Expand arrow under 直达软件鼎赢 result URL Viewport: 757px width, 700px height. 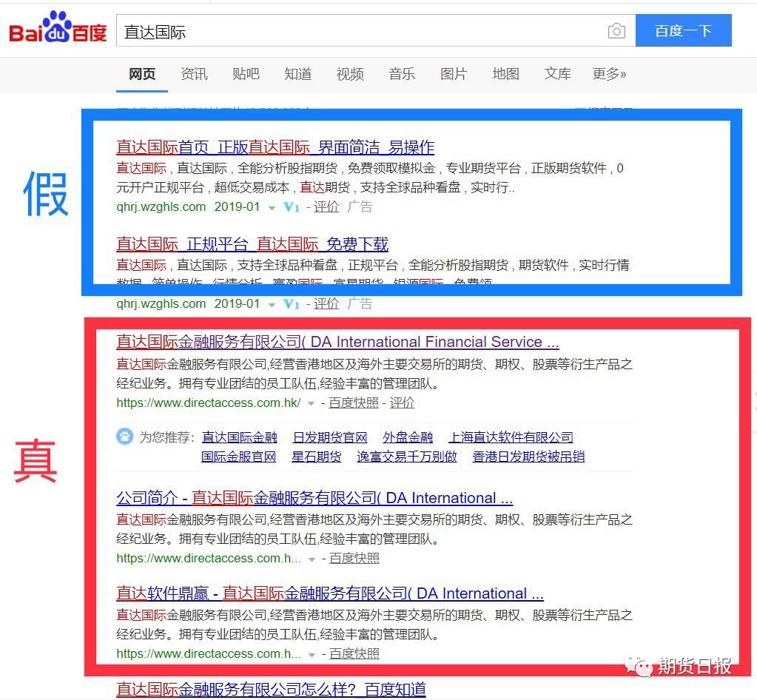pyautogui.click(x=312, y=655)
